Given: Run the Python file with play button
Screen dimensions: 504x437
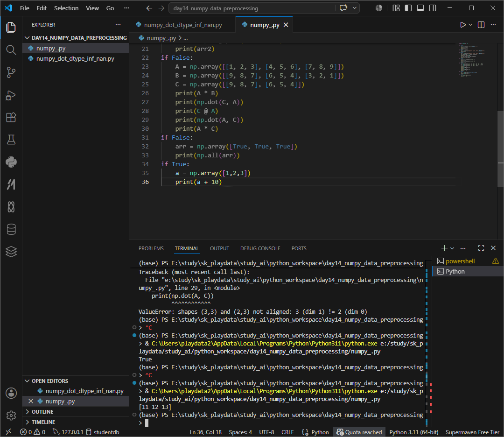Looking at the screenshot, I should pos(462,25).
